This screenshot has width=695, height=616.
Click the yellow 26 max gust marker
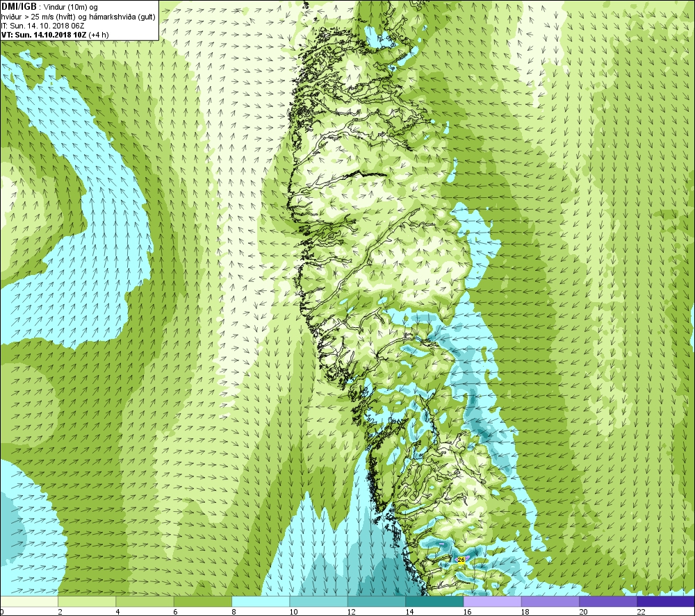pos(461,560)
